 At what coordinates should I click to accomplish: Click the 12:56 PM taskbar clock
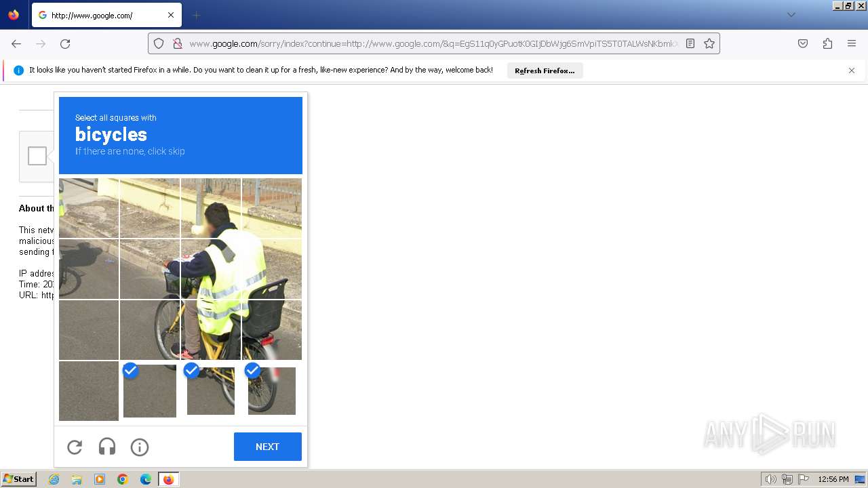click(833, 479)
